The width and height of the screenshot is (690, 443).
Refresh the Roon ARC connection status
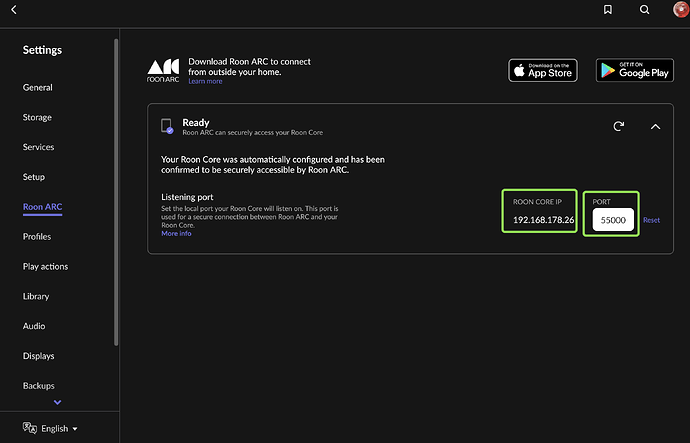[x=619, y=126]
